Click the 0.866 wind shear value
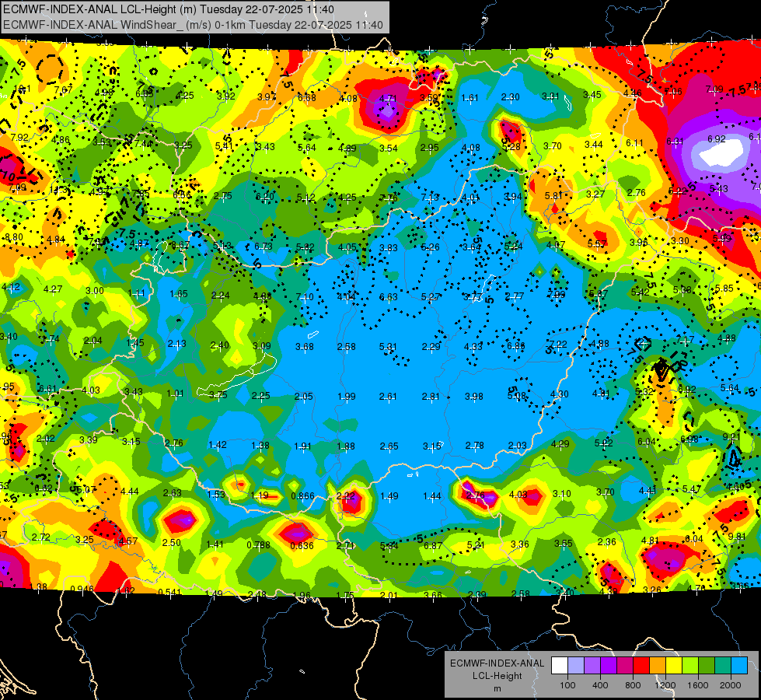The width and height of the screenshot is (761, 700). pos(302,496)
